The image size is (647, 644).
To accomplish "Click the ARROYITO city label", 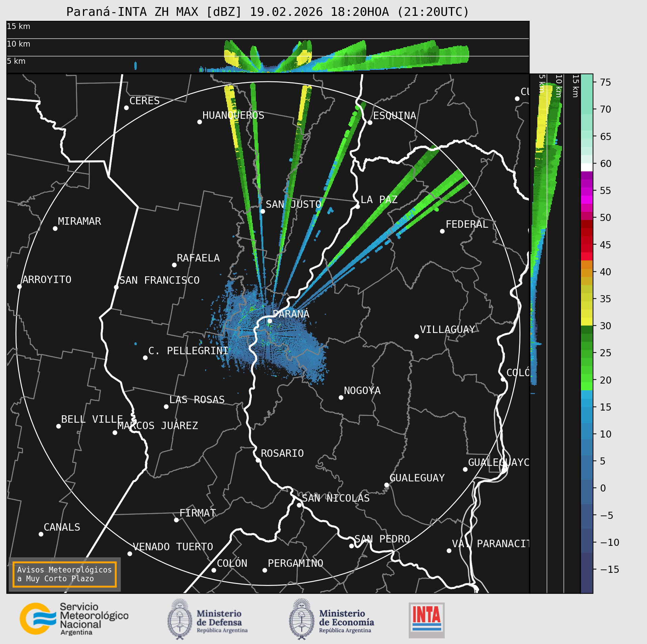I will pyautogui.click(x=47, y=280).
